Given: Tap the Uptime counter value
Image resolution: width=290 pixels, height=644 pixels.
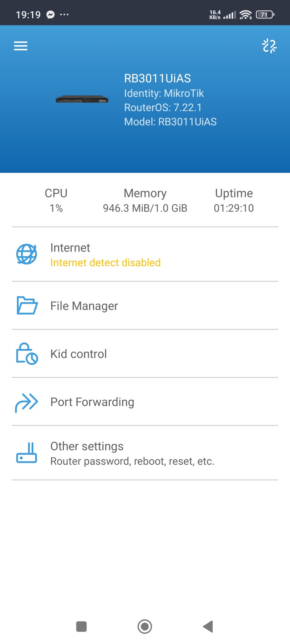Looking at the screenshot, I should [x=234, y=208].
